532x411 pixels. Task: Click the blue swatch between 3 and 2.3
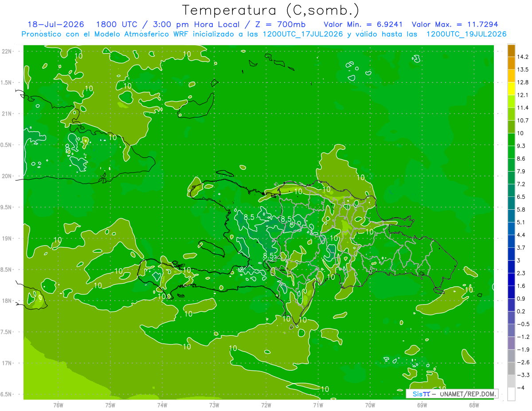click(x=511, y=267)
